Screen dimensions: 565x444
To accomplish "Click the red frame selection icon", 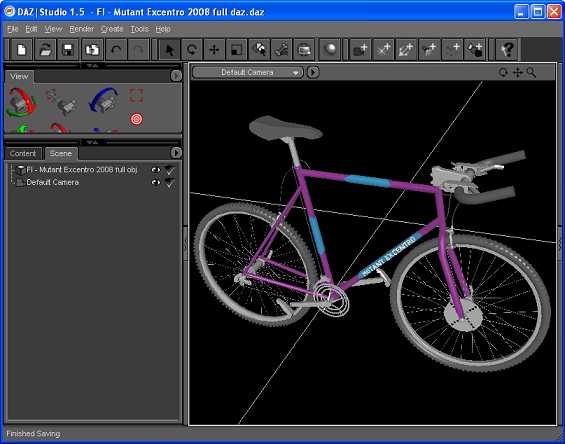I will pyautogui.click(x=136, y=96).
